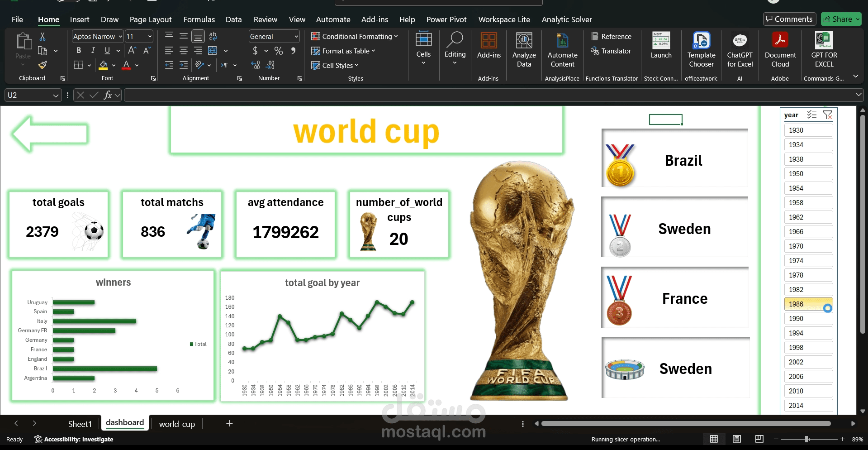Click the Comments button

[789, 19]
